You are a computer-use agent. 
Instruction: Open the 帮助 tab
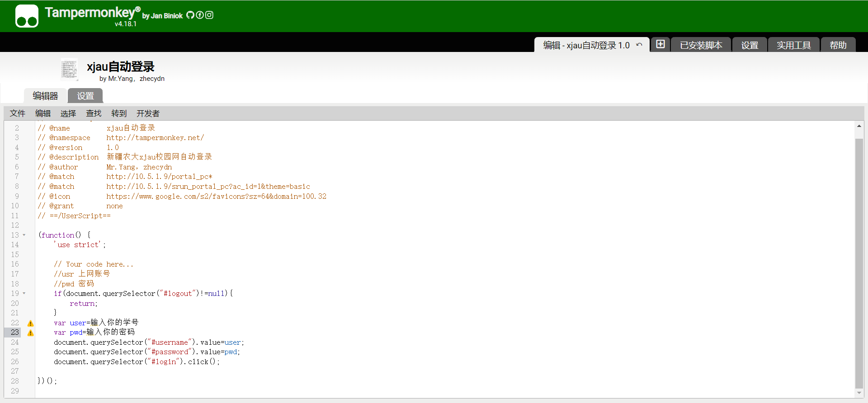pyautogui.click(x=838, y=45)
